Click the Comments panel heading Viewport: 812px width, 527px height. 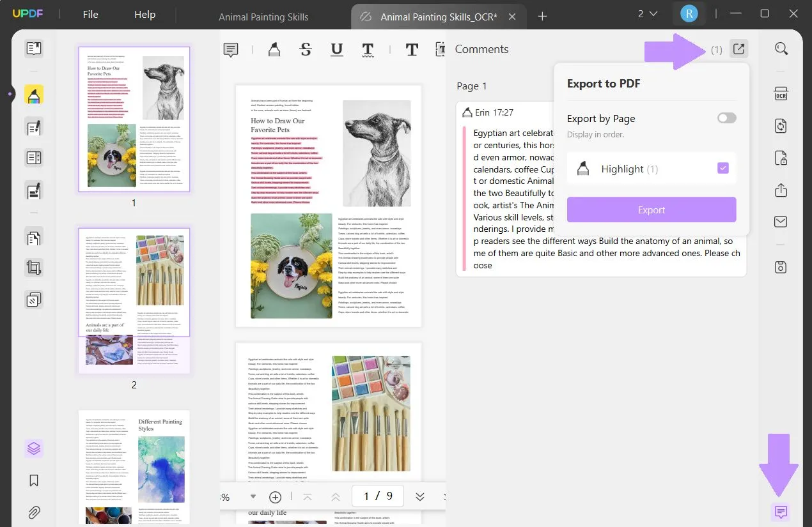click(481, 49)
